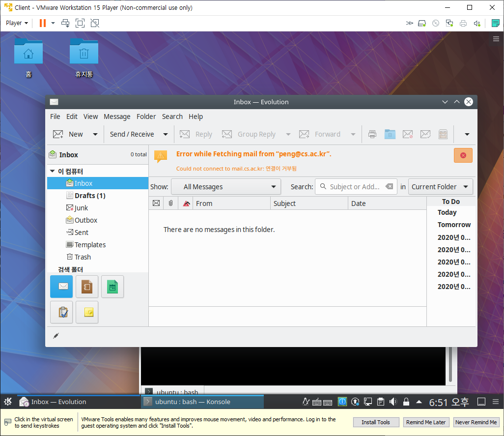The image size is (504, 436).
Task: Expand toolbar overflow arrow
Action: (467, 134)
